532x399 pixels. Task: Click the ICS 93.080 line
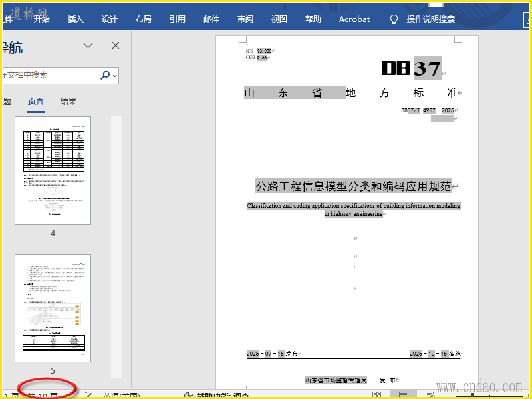(x=259, y=51)
